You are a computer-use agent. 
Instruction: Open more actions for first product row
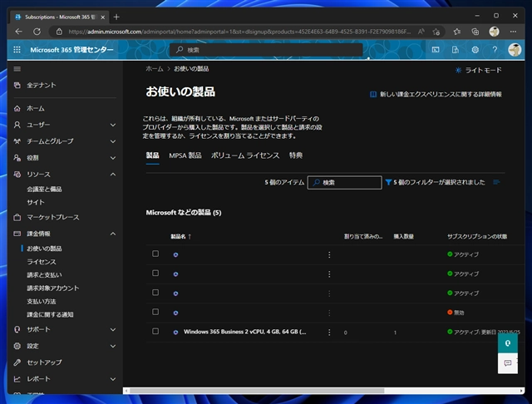click(329, 254)
